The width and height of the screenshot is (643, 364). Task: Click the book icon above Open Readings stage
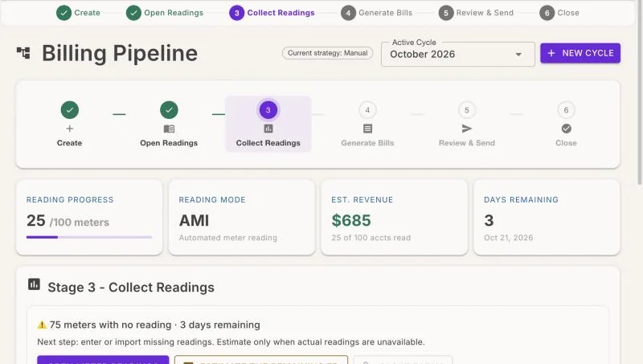(169, 129)
